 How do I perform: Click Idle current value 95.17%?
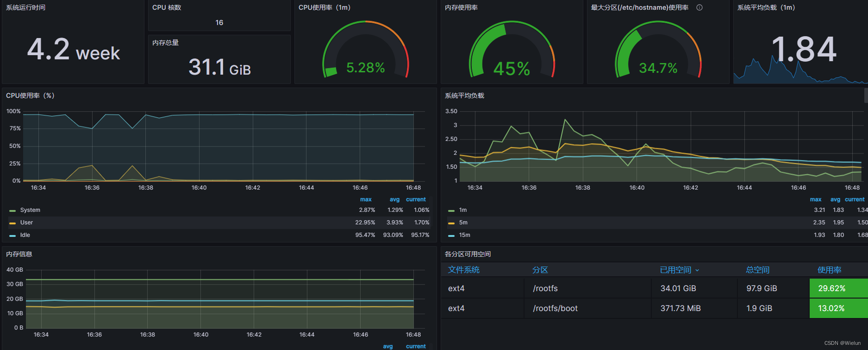click(420, 235)
